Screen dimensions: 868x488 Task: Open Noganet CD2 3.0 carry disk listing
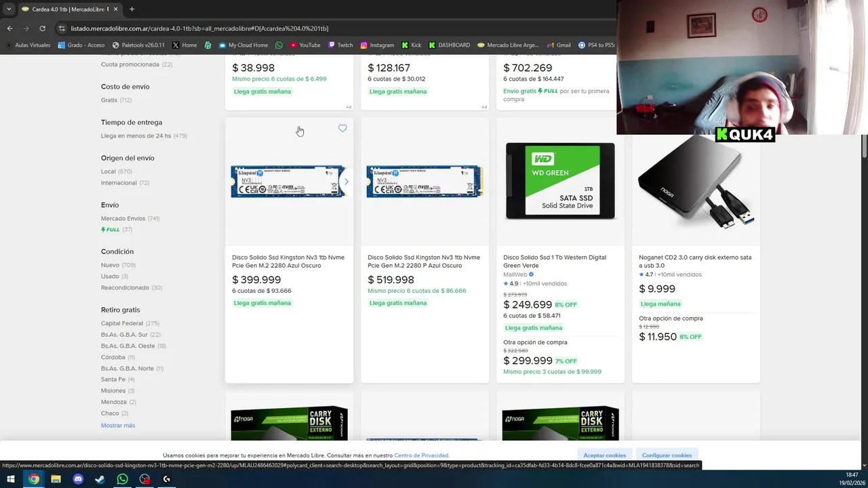[x=695, y=262]
